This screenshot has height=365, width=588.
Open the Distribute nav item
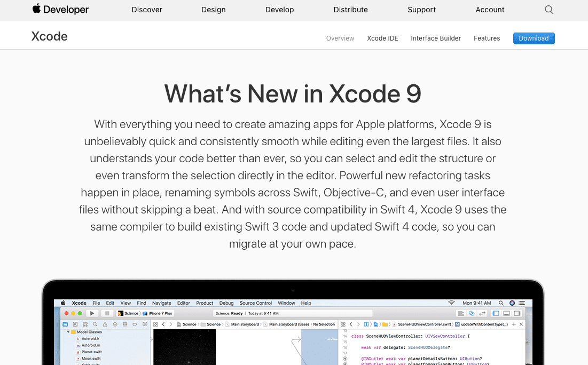click(x=351, y=10)
